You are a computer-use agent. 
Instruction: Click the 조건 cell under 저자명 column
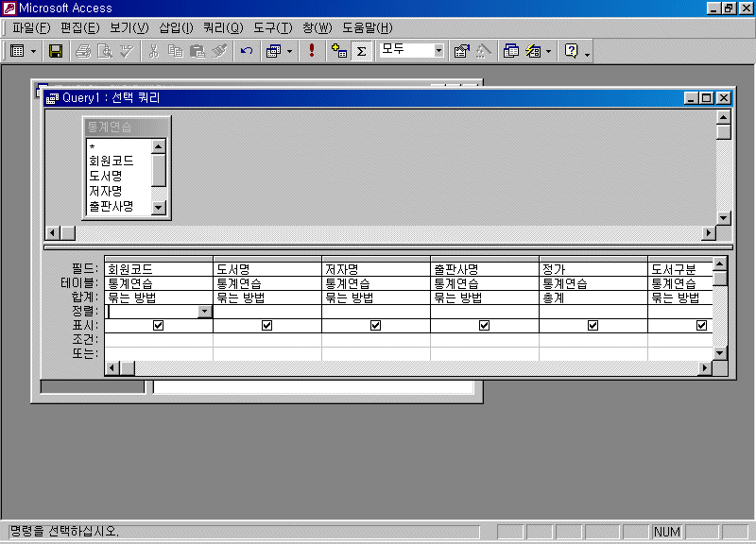tap(375, 340)
